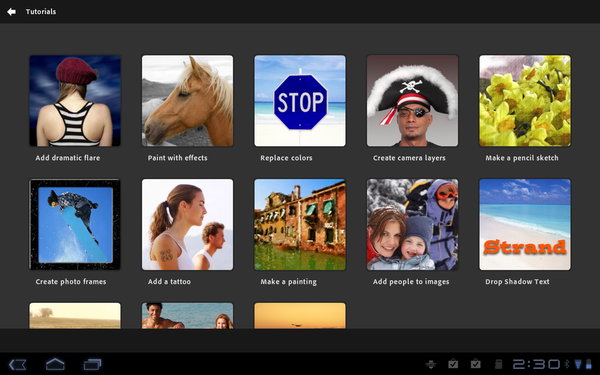Screen dimensions: 600x375
Task: Open the family in snow thumbnail
Action: pyautogui.click(x=412, y=225)
